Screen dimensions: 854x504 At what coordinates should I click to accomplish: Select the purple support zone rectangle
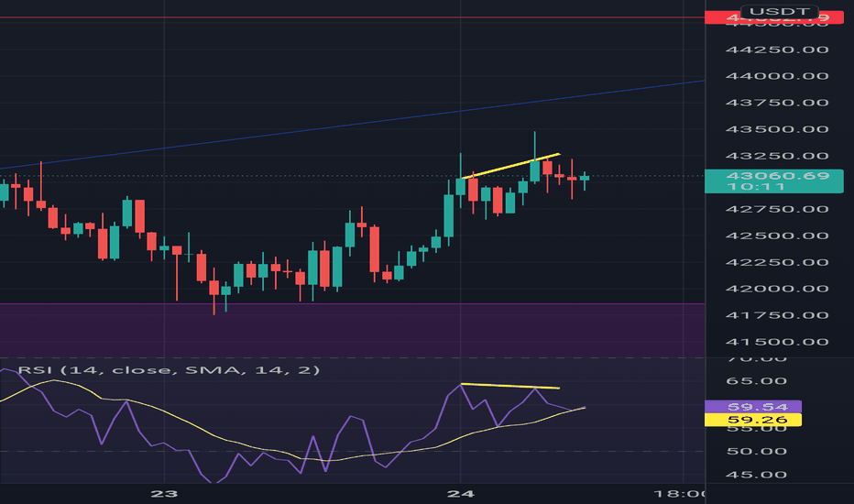pyautogui.click(x=353, y=330)
